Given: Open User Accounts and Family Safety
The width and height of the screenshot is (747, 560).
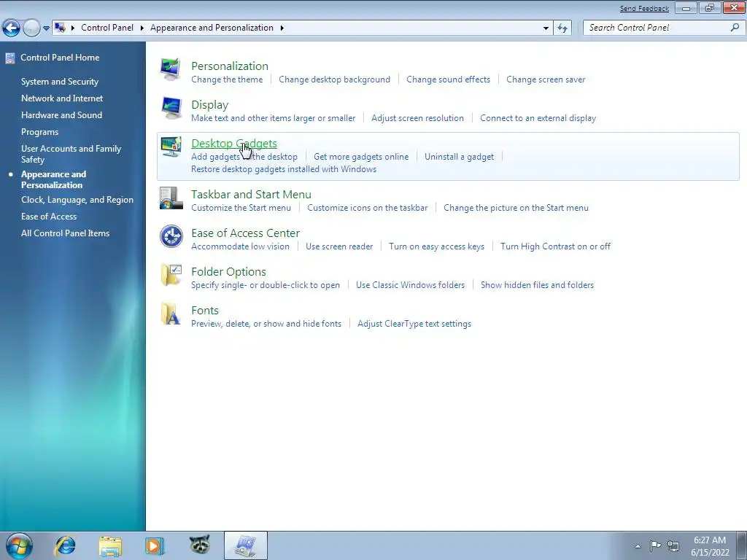Looking at the screenshot, I should (71, 154).
